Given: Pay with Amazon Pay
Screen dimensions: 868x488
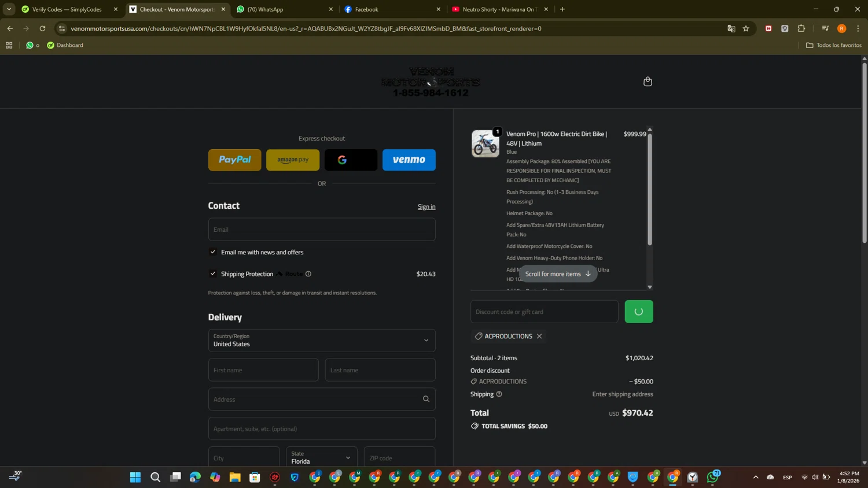Looking at the screenshot, I should point(293,160).
